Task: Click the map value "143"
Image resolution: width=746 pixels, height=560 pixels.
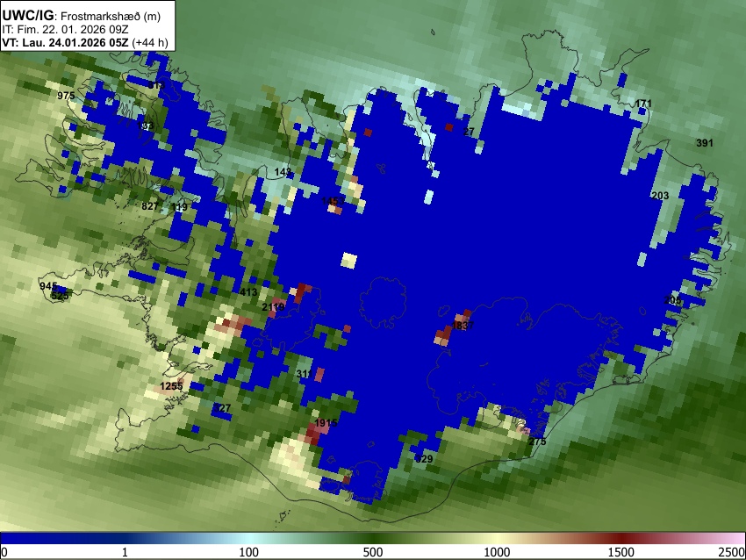Action: coord(283,172)
